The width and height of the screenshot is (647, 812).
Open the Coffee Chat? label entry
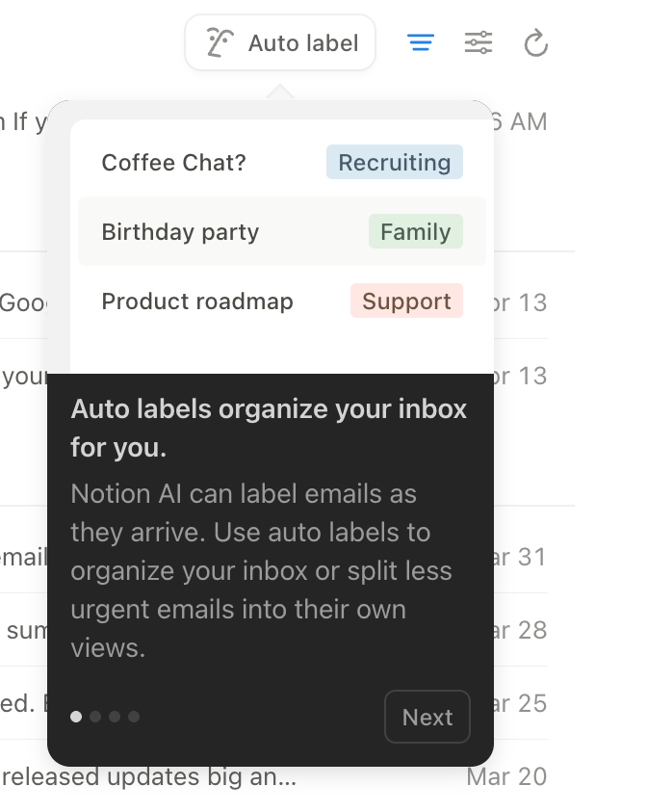point(174,162)
